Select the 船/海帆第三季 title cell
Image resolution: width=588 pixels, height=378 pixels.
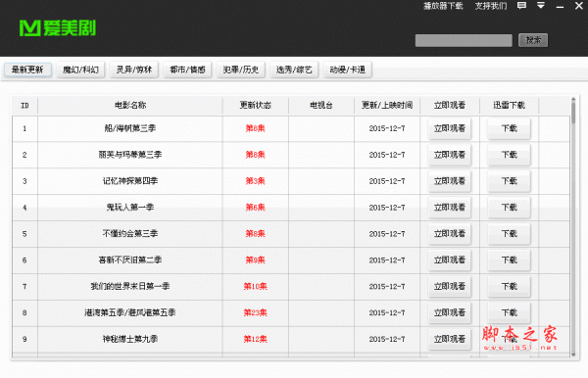pyautogui.click(x=130, y=128)
